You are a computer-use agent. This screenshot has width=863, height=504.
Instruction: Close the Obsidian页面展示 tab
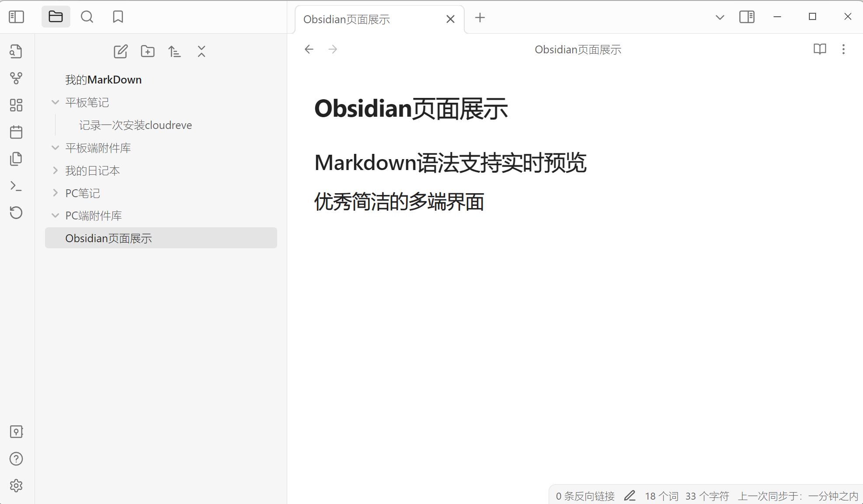click(450, 19)
